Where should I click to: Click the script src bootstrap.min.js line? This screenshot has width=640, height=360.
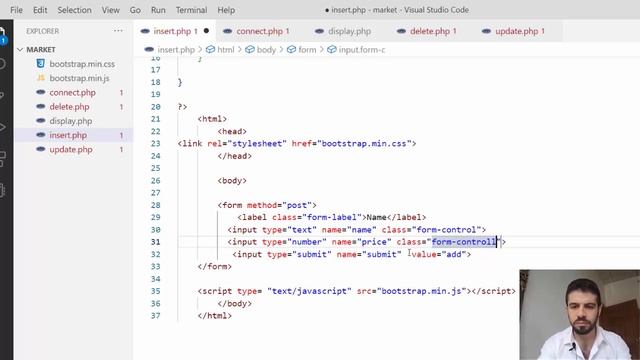357,291
